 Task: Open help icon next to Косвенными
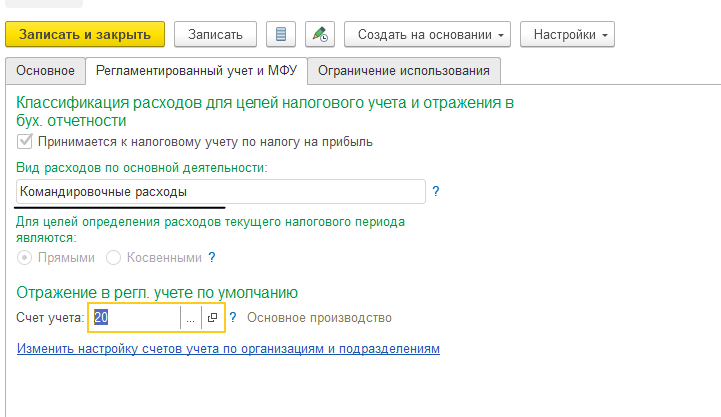tap(212, 257)
